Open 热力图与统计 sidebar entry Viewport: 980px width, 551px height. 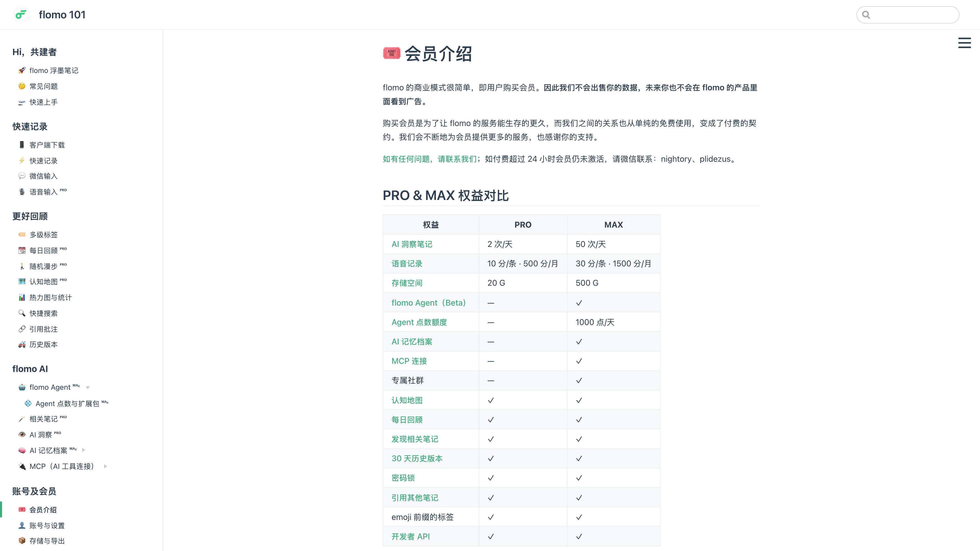(51, 297)
